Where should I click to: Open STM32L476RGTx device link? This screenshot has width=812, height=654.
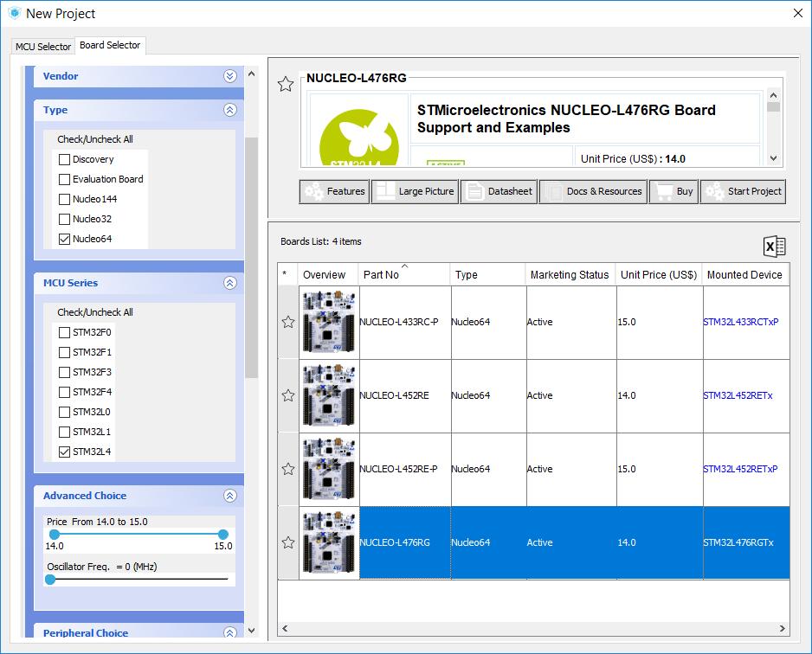pyautogui.click(x=738, y=542)
